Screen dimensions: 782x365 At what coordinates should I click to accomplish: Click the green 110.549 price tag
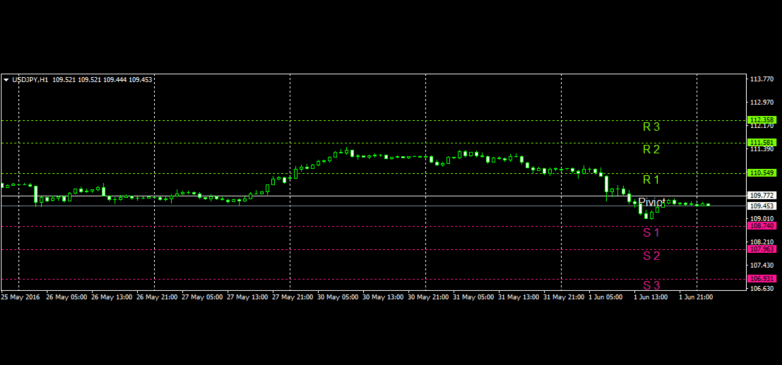point(763,173)
